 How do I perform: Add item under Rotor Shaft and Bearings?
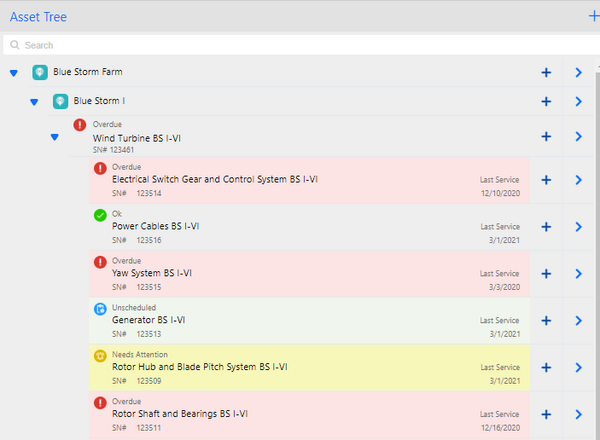(x=546, y=414)
